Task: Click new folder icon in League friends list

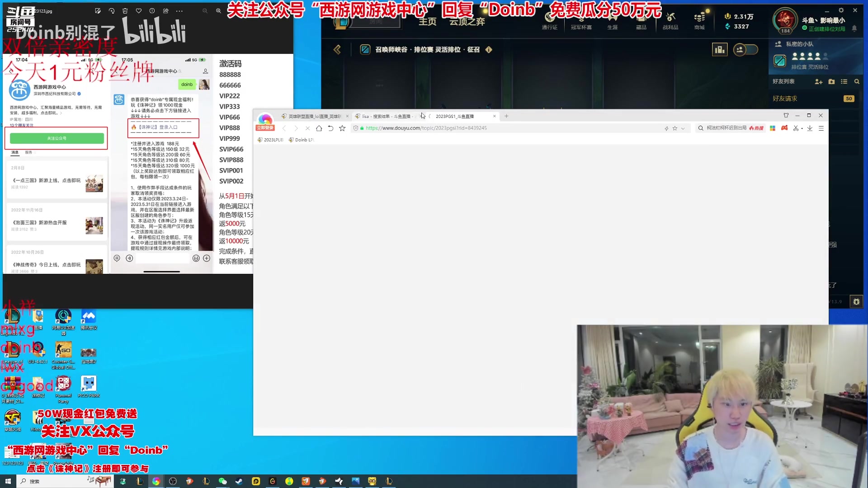Action: [831, 82]
